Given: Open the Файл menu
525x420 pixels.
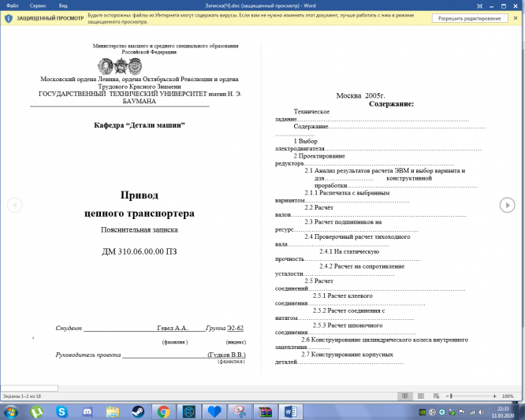Looking at the screenshot, I should point(13,6).
